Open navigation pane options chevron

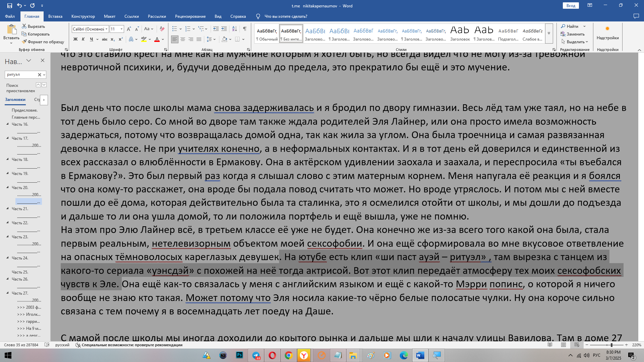[x=29, y=61]
